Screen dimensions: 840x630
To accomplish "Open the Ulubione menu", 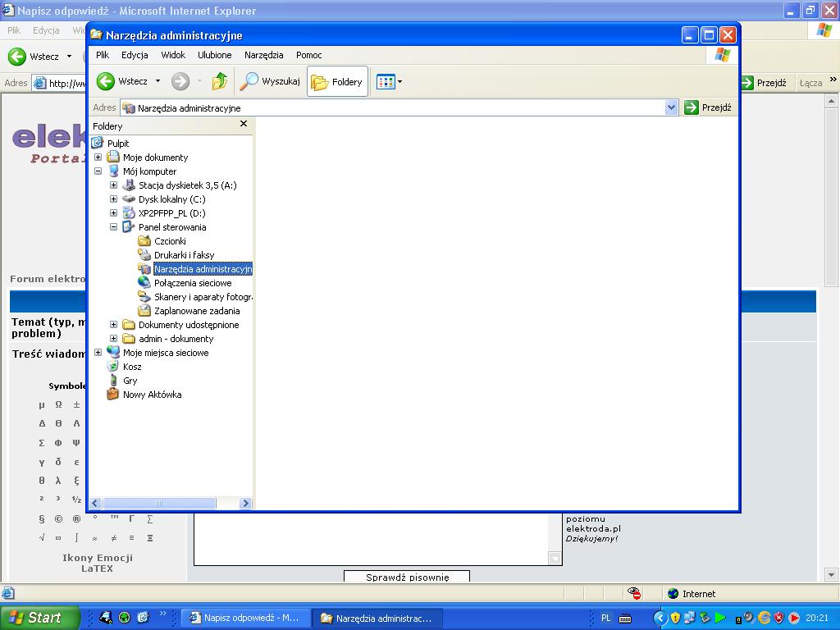I will [214, 55].
